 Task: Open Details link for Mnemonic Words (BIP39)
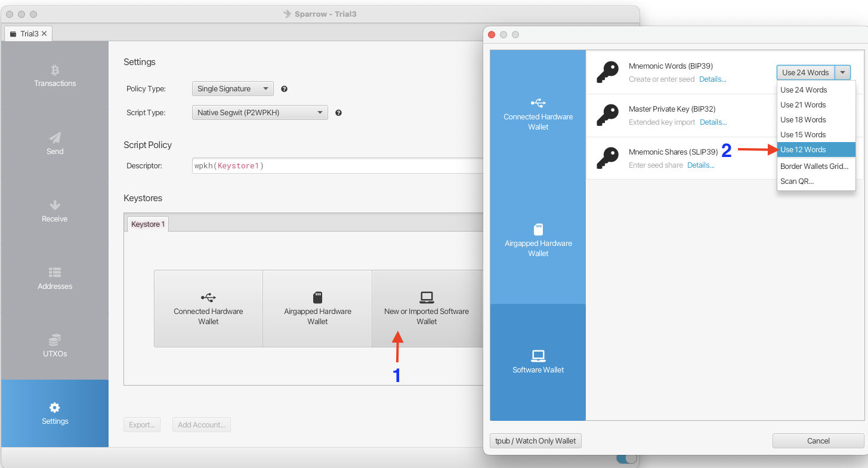tap(713, 79)
